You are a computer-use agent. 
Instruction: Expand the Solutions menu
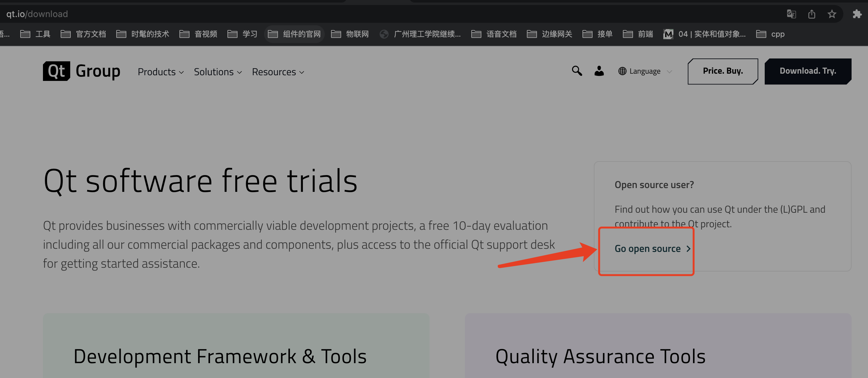click(x=218, y=72)
